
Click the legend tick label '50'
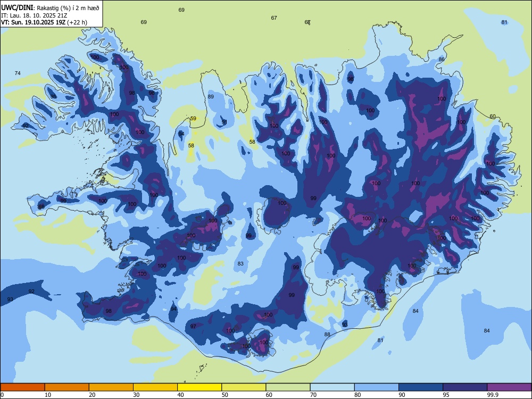click(225, 395)
